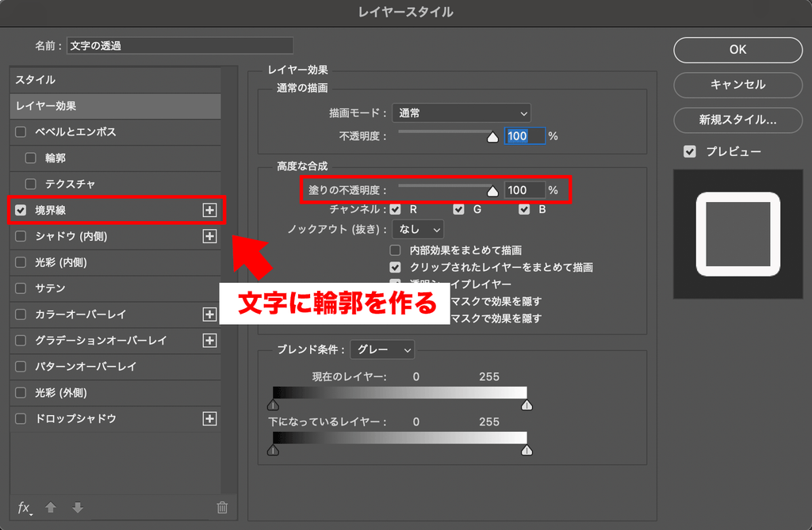Open the ブレンド条件 グレー dropdown
Image resolution: width=812 pixels, height=530 pixels.
pos(382,350)
